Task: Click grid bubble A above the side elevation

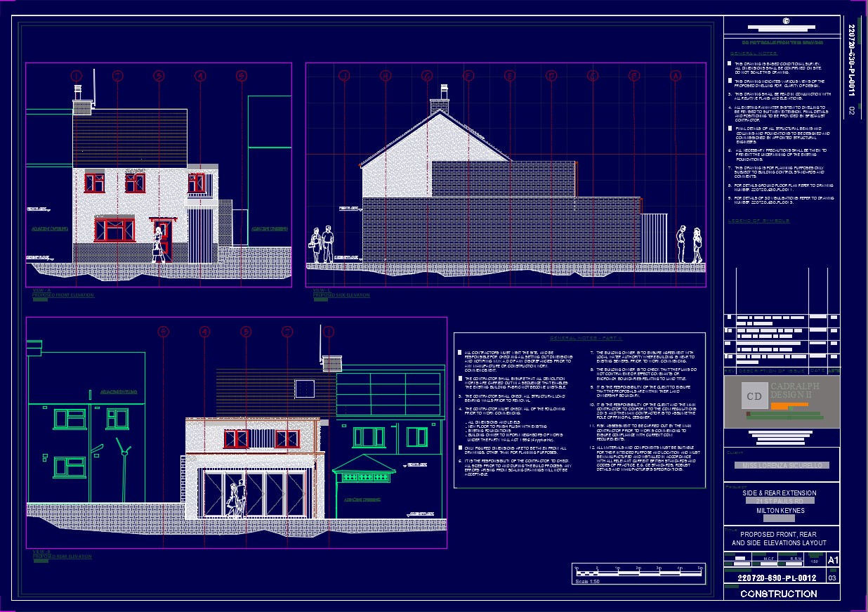Action: pyautogui.click(x=676, y=76)
